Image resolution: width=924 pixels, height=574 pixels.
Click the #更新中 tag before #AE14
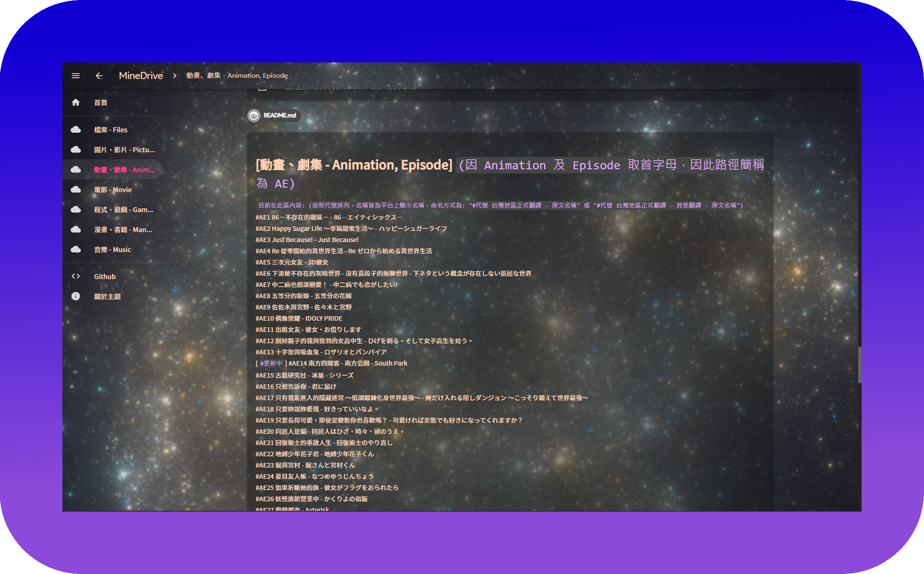pyautogui.click(x=271, y=364)
